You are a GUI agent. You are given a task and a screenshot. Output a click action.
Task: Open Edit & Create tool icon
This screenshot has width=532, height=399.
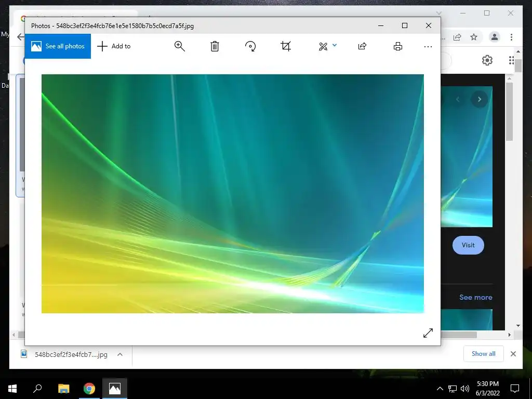coord(323,46)
